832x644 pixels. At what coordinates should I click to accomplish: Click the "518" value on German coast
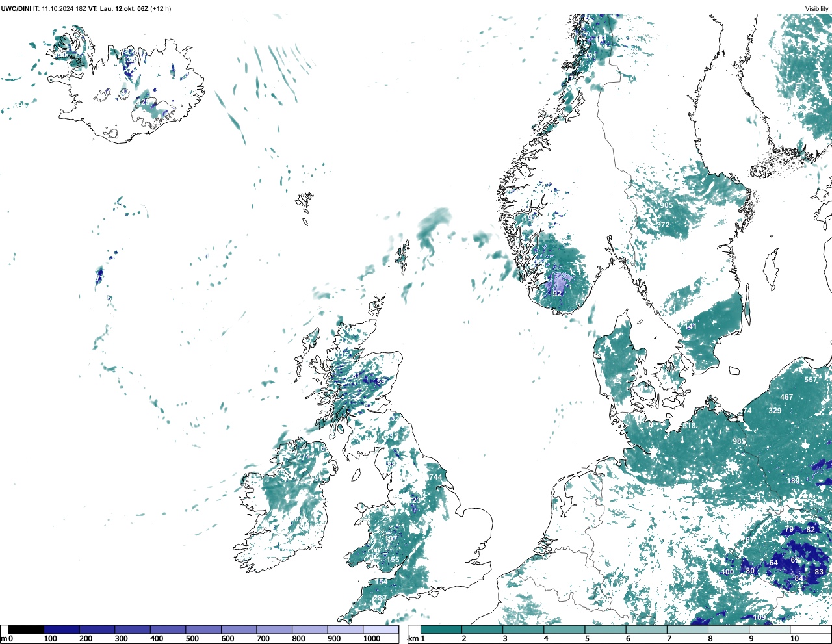(x=690, y=426)
